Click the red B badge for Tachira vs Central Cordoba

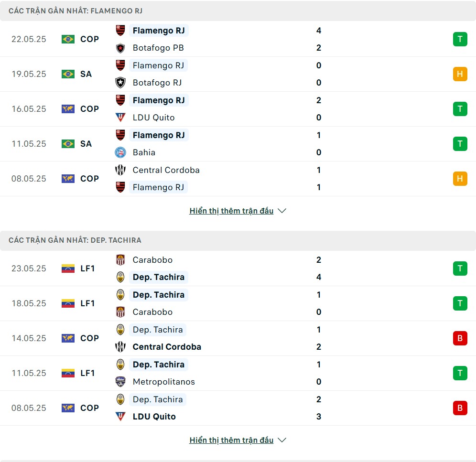(460, 338)
